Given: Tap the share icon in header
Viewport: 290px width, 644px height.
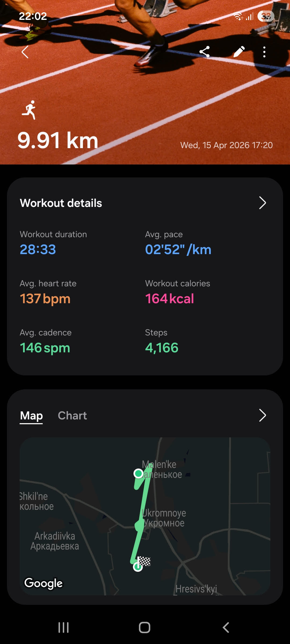Looking at the screenshot, I should tap(204, 52).
